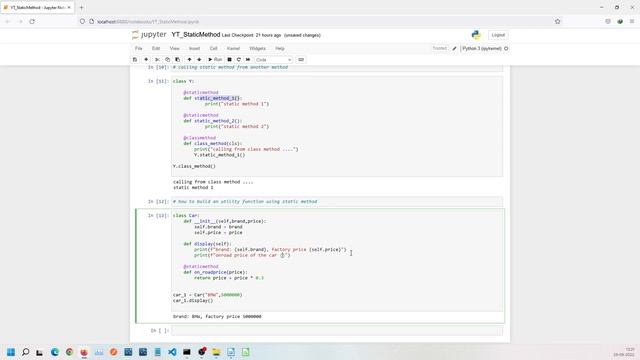
Task: Save the notebook with the floppy-disk icon
Action: [x=135, y=60]
